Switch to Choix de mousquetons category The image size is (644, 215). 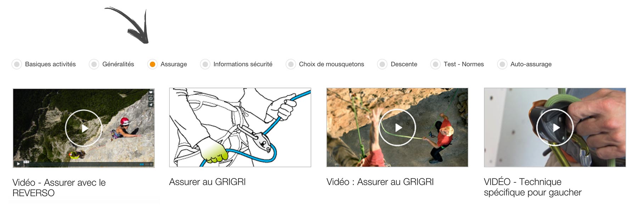(291, 64)
